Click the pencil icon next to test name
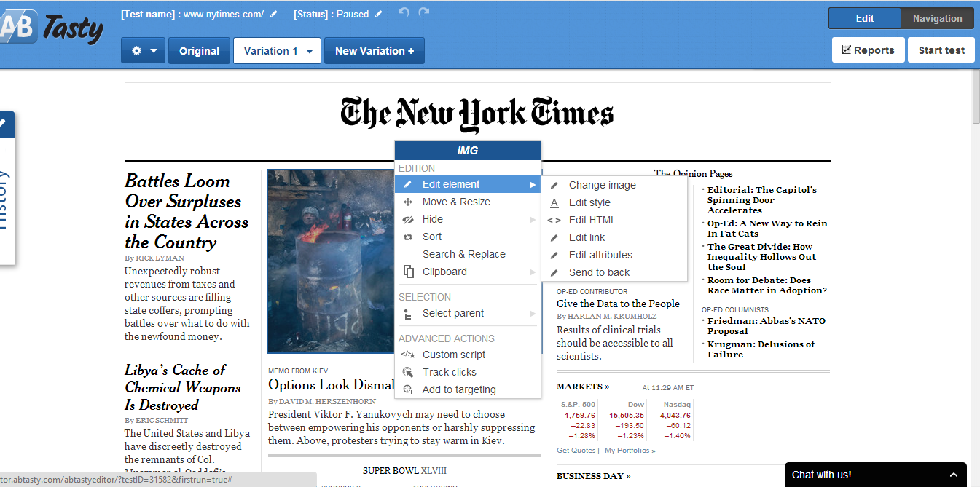This screenshot has width=980, height=487. click(x=273, y=14)
